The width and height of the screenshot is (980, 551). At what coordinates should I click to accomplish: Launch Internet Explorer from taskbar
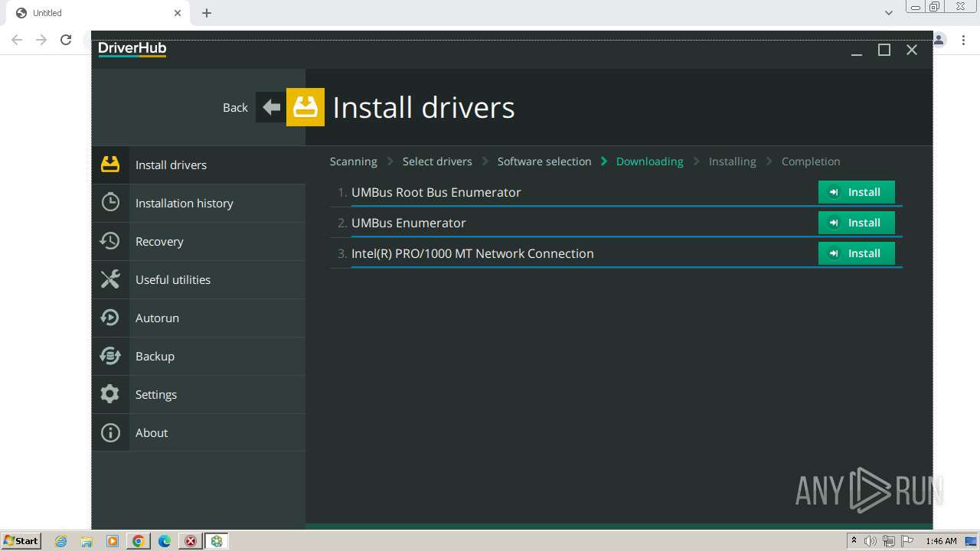(61, 541)
